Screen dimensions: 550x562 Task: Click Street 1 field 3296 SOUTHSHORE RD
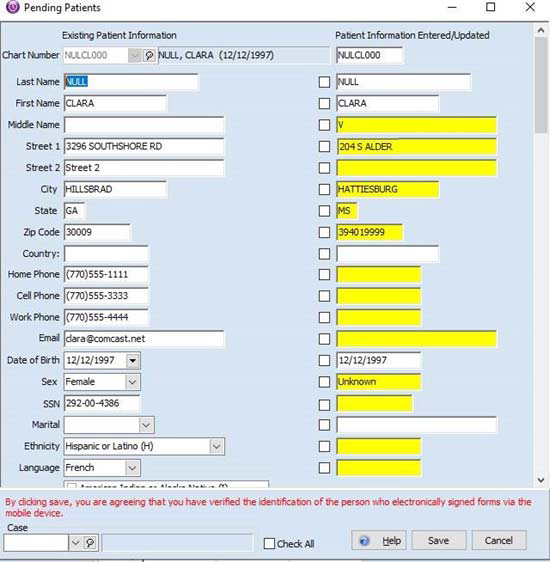click(x=144, y=147)
